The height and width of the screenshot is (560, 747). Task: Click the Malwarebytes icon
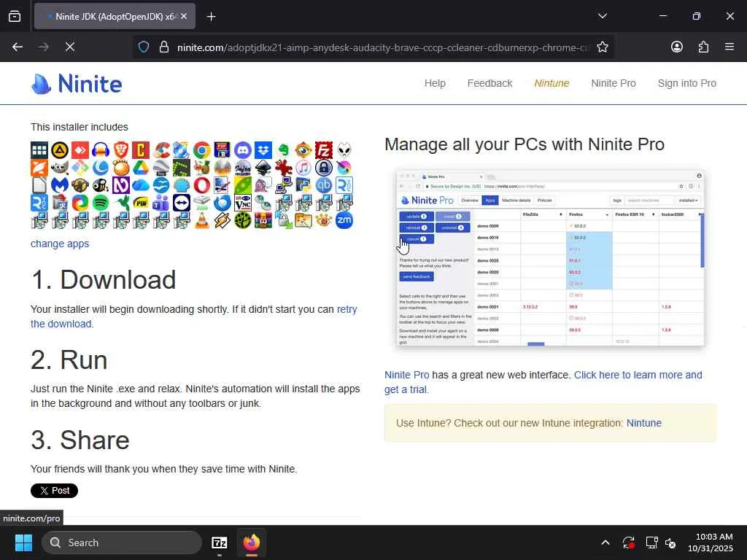[60, 185]
